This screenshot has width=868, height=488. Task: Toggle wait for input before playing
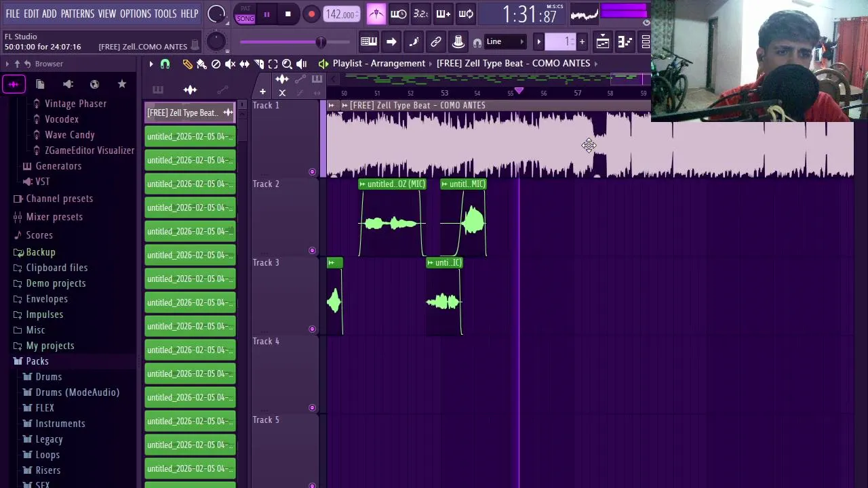pos(399,14)
